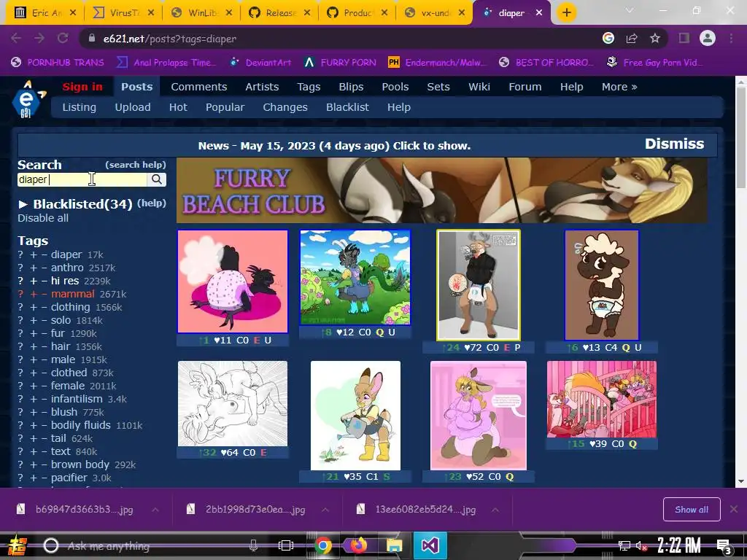747x560 pixels.
Task: Open options chevron for b69847d3663b3 download
Action: (155, 510)
